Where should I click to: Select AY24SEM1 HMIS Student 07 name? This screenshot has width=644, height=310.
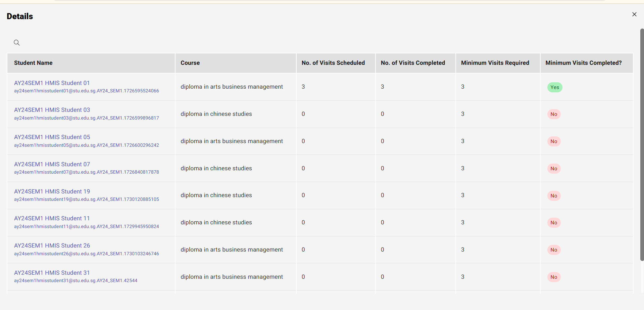[52, 164]
